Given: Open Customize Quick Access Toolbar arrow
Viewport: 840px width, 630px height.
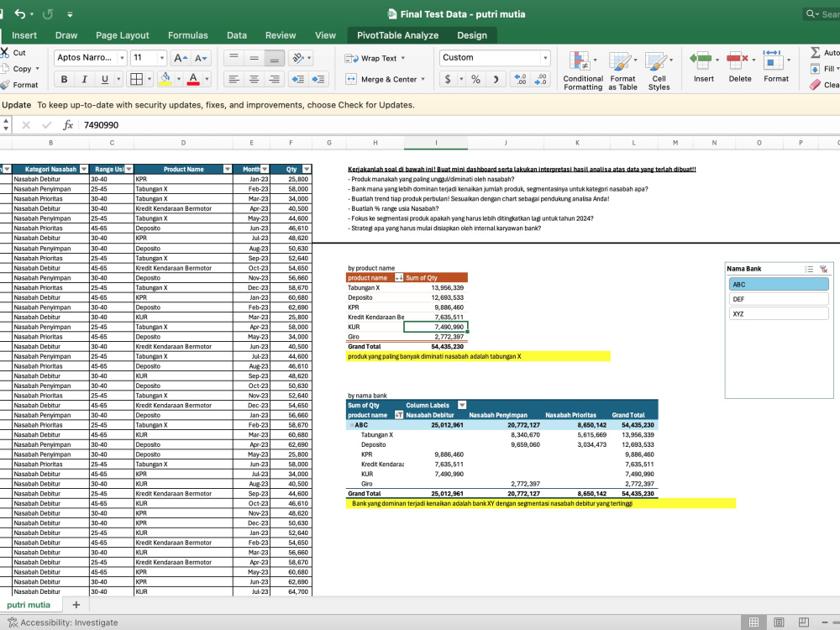Looking at the screenshot, I should [70, 14].
